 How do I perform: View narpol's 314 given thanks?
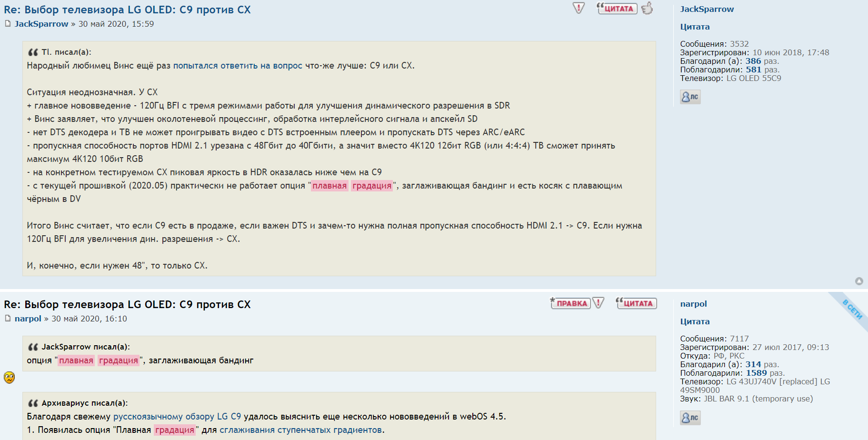(753, 364)
